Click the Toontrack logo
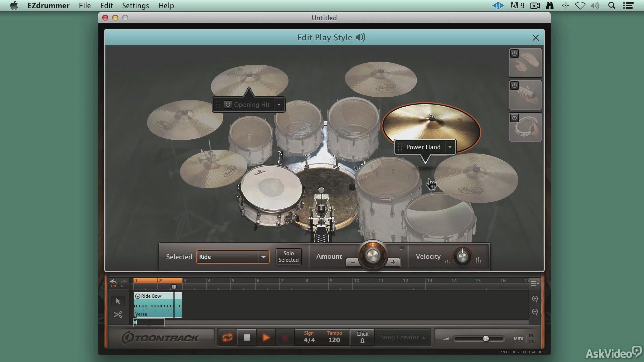Screen dimensions: 644x362 click(160, 338)
